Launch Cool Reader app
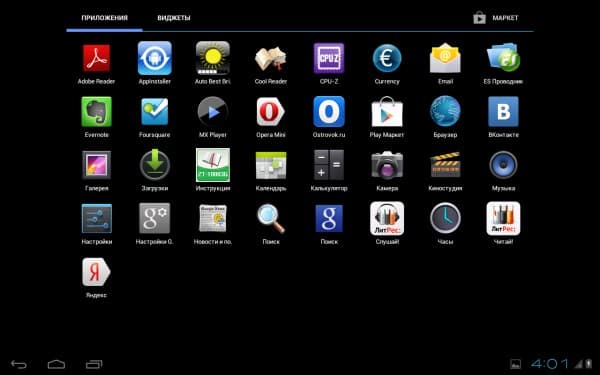 [271, 59]
